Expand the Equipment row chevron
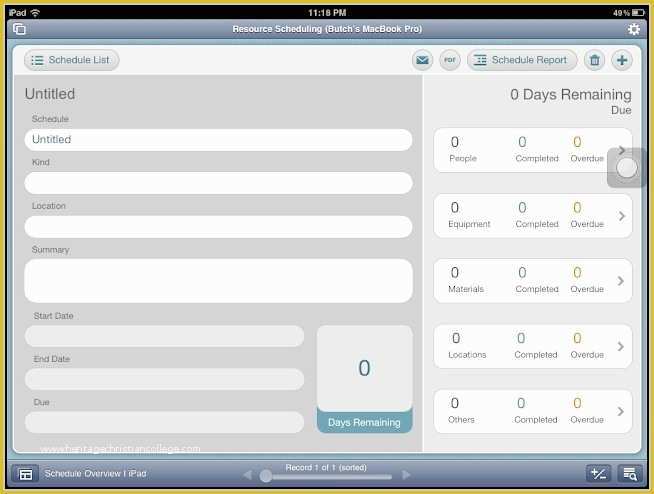This screenshot has height=494, width=654. pos(621,216)
